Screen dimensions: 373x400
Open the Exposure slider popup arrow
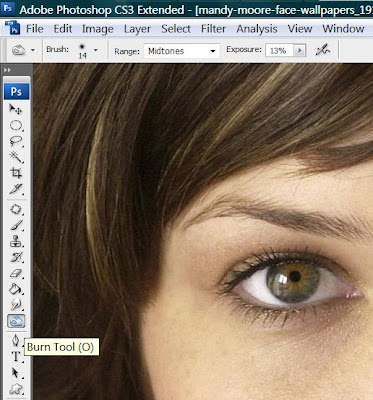coord(299,51)
